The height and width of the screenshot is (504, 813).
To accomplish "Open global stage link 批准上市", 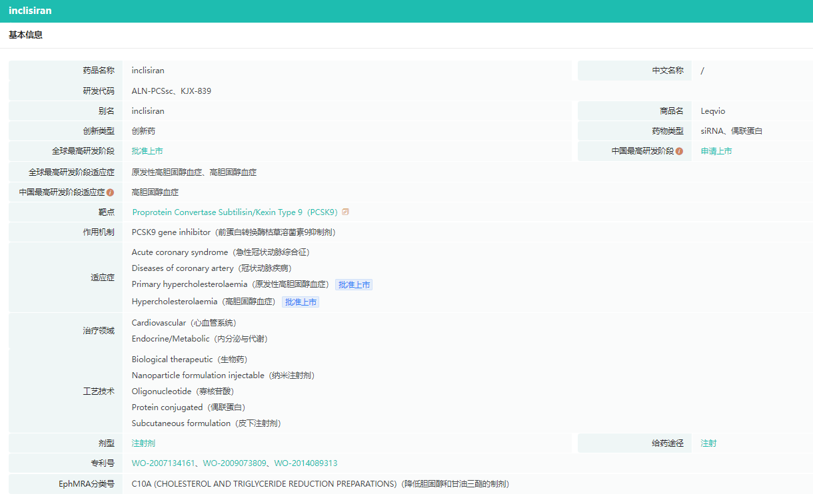I will pos(147,151).
